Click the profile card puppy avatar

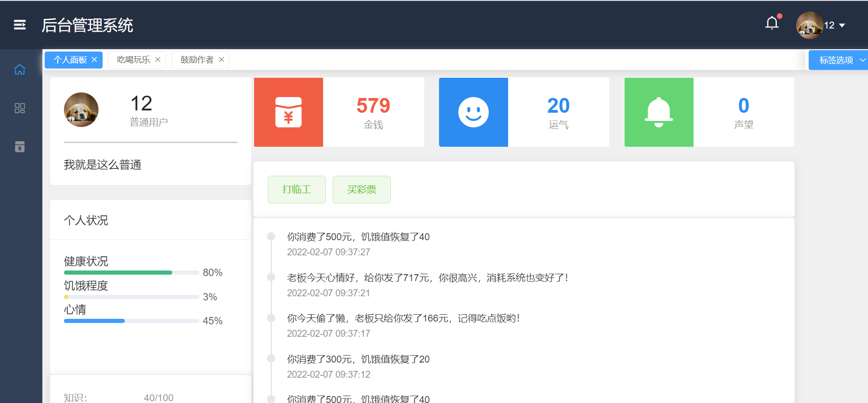point(81,109)
